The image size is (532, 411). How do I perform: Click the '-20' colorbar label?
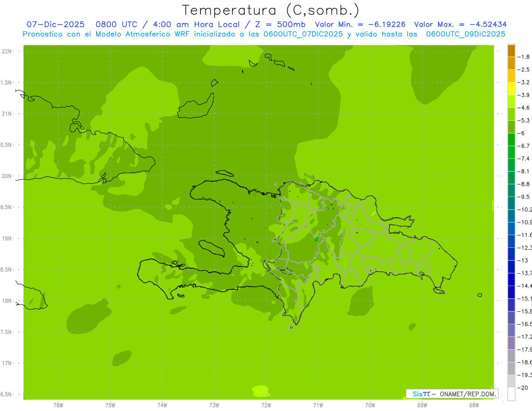pos(523,388)
